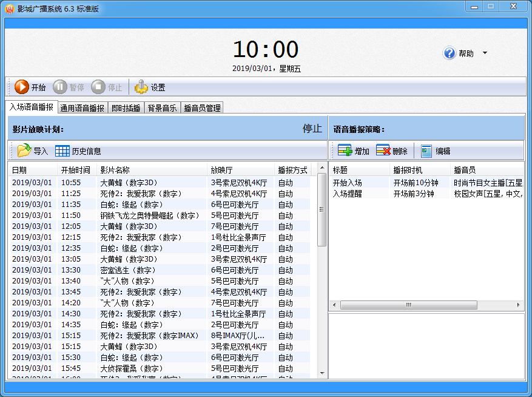Click the 暂停 pause icon
Screen dimensions: 532x397
pos(61,87)
